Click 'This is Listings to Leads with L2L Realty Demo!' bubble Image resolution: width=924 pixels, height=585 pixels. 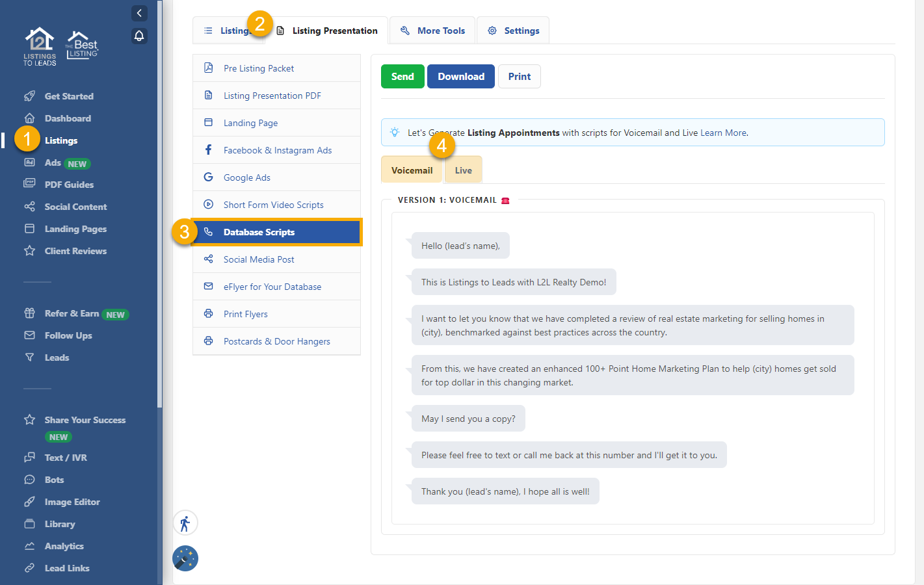click(x=514, y=282)
